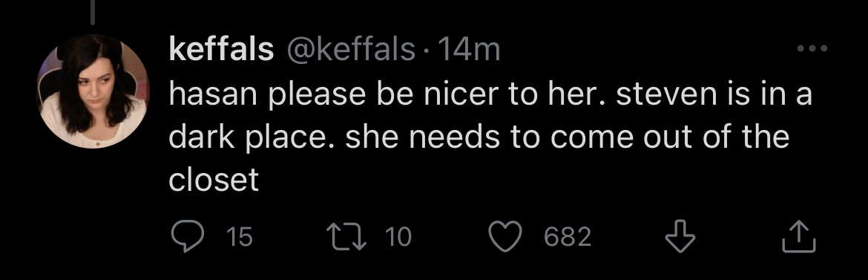The image size is (868, 280).
Task: View the 682 likes count
Action: click(x=568, y=237)
